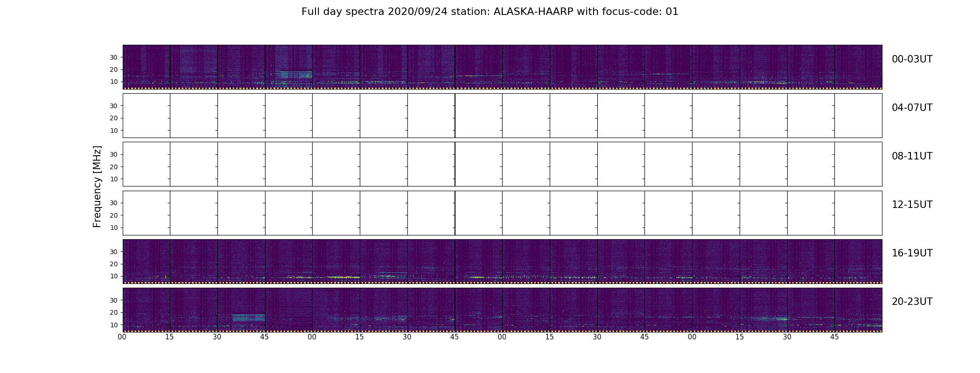Select the '30' frequency tick of 20-23UT row

coord(113,300)
